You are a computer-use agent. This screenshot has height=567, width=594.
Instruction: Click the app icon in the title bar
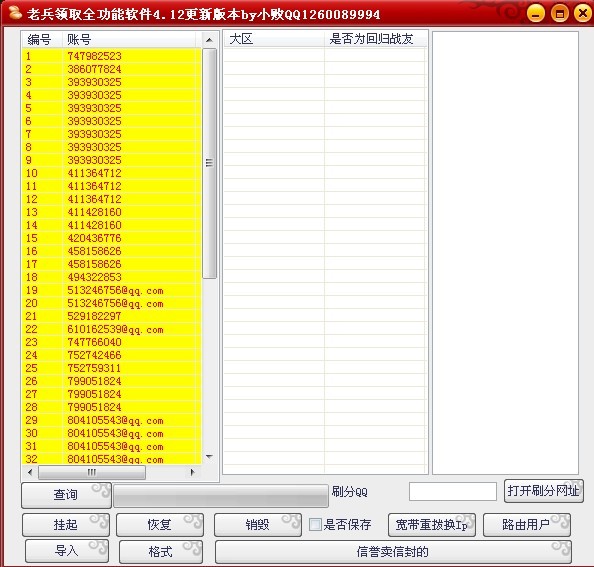tap(16, 12)
